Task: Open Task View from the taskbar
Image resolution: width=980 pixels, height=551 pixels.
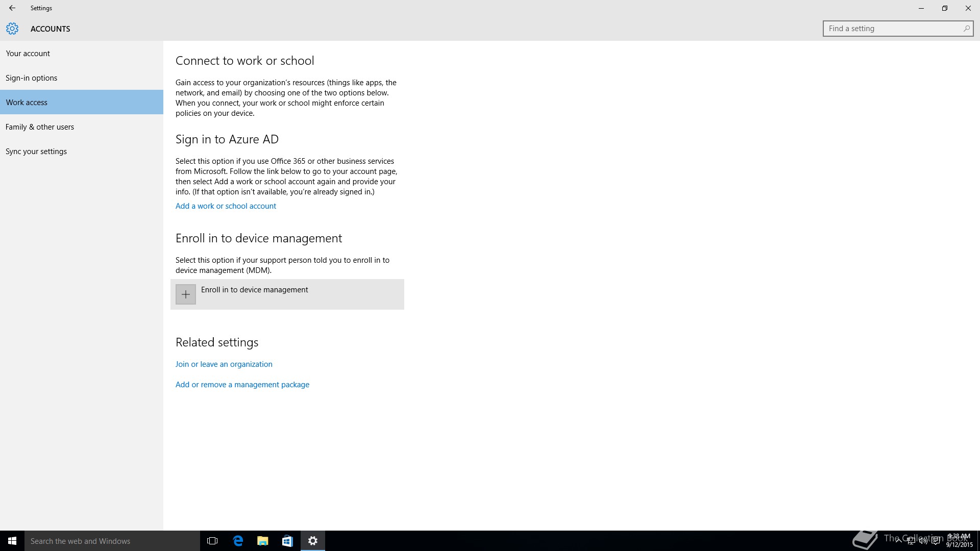Action: tap(212, 541)
